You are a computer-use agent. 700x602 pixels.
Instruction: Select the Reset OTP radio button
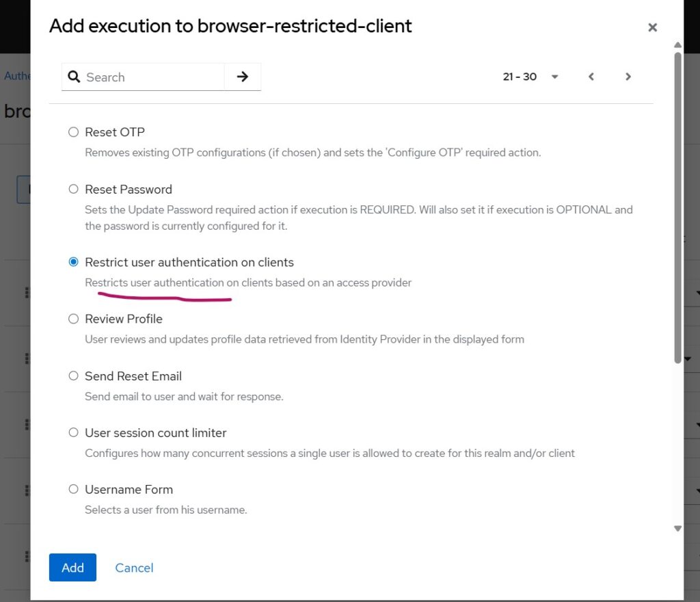point(74,132)
